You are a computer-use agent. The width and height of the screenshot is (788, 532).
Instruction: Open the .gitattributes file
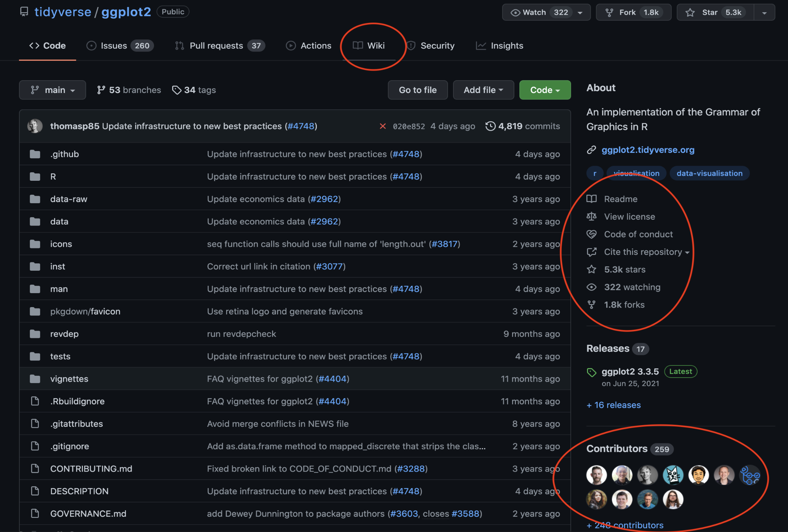(x=77, y=424)
